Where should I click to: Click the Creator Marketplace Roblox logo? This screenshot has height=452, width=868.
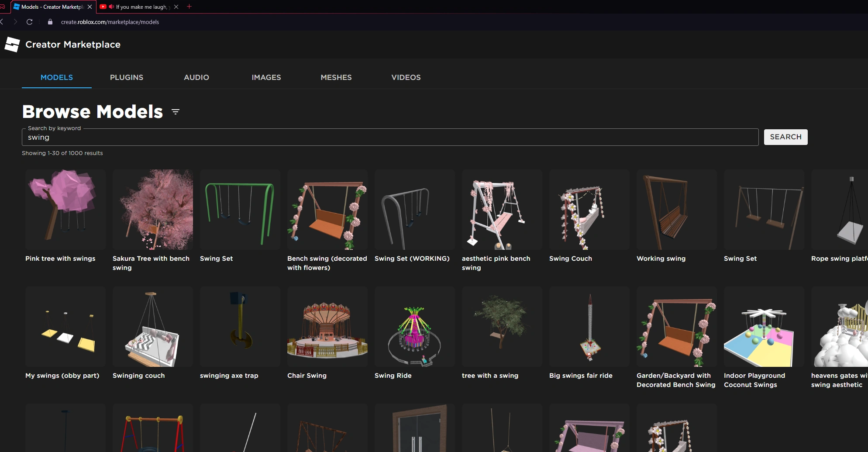point(12,44)
